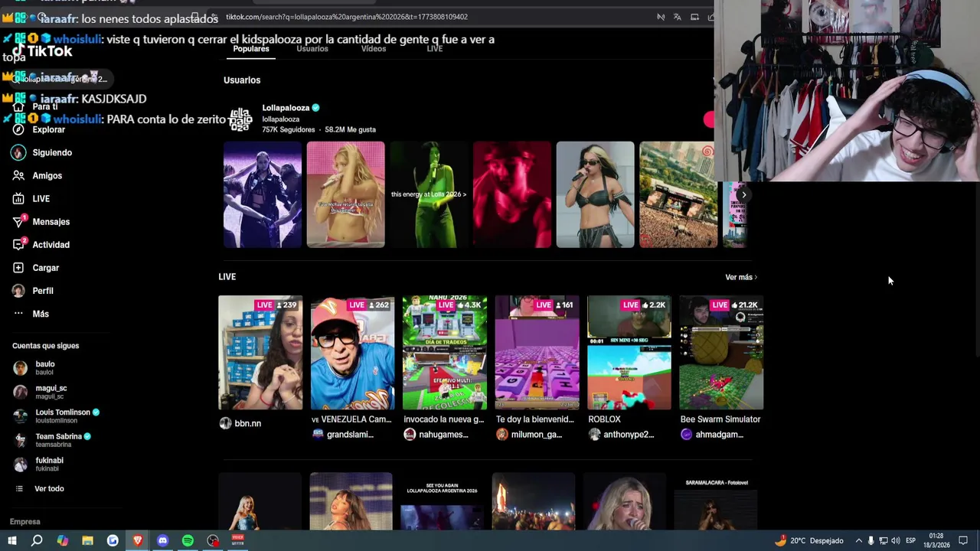
Task: Open the Windows notification center
Action: pos(963,540)
